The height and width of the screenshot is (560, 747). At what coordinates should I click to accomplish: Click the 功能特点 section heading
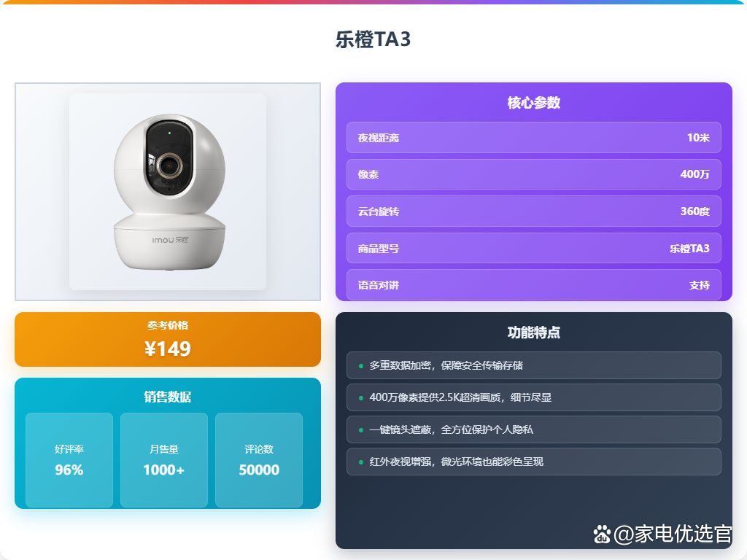[x=533, y=332]
